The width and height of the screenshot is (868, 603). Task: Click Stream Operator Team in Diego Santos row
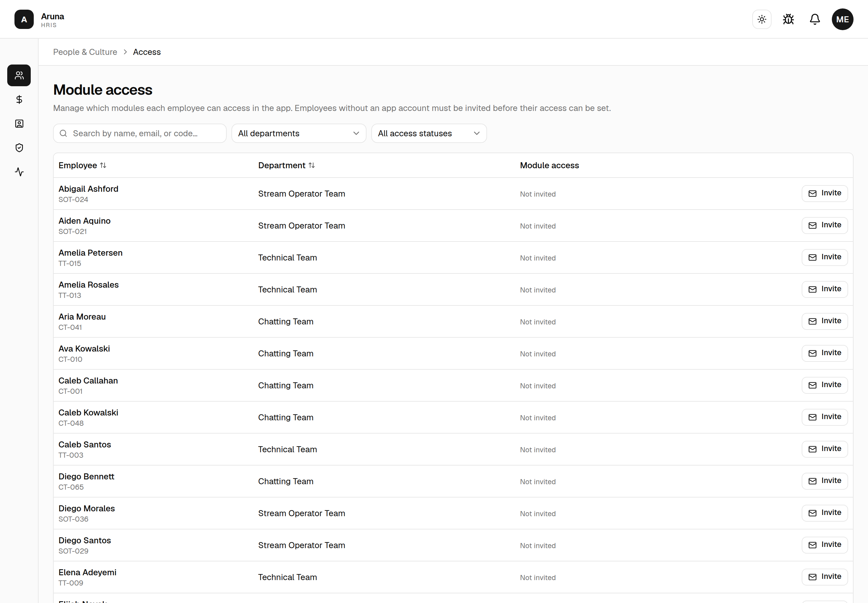pyautogui.click(x=302, y=545)
